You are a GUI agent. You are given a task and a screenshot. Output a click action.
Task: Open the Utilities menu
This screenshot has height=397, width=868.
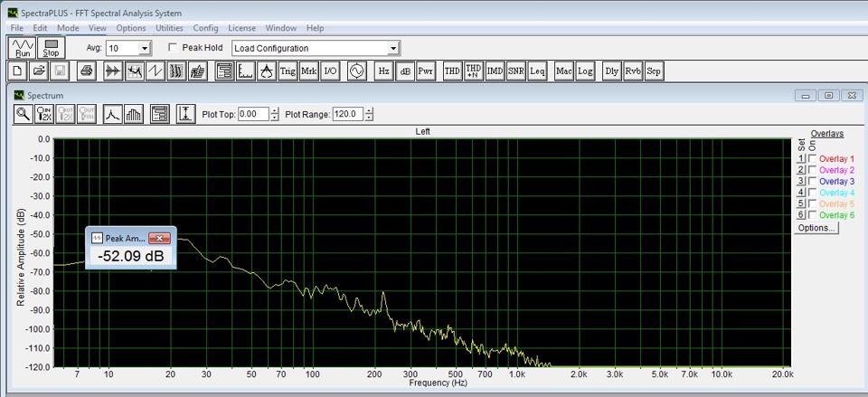coord(169,28)
